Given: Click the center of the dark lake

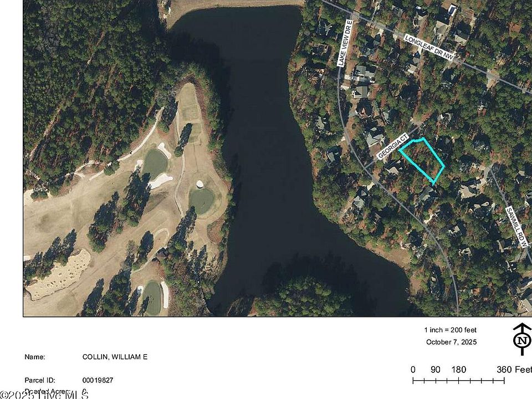Looking at the screenshot, I should [x=268, y=163].
